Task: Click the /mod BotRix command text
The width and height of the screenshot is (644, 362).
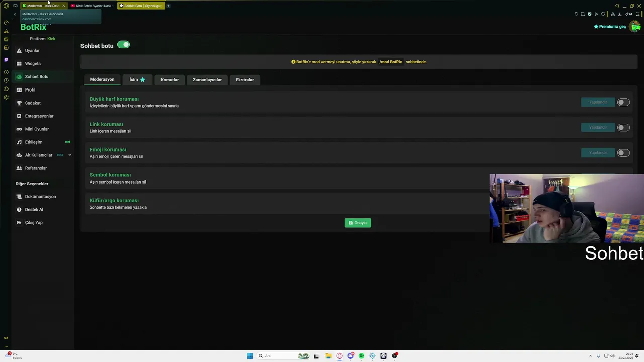Action: (391, 62)
